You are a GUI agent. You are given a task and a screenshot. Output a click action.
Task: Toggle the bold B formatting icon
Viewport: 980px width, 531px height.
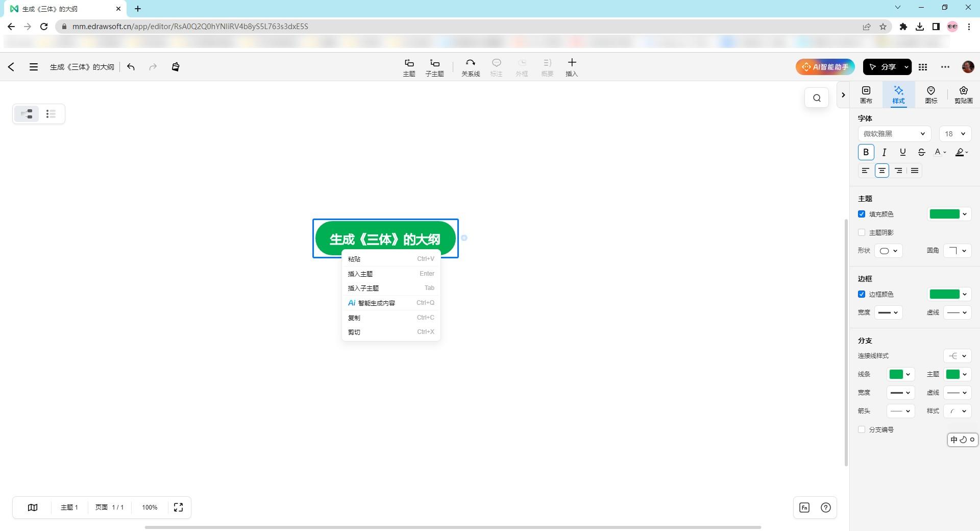click(x=866, y=152)
